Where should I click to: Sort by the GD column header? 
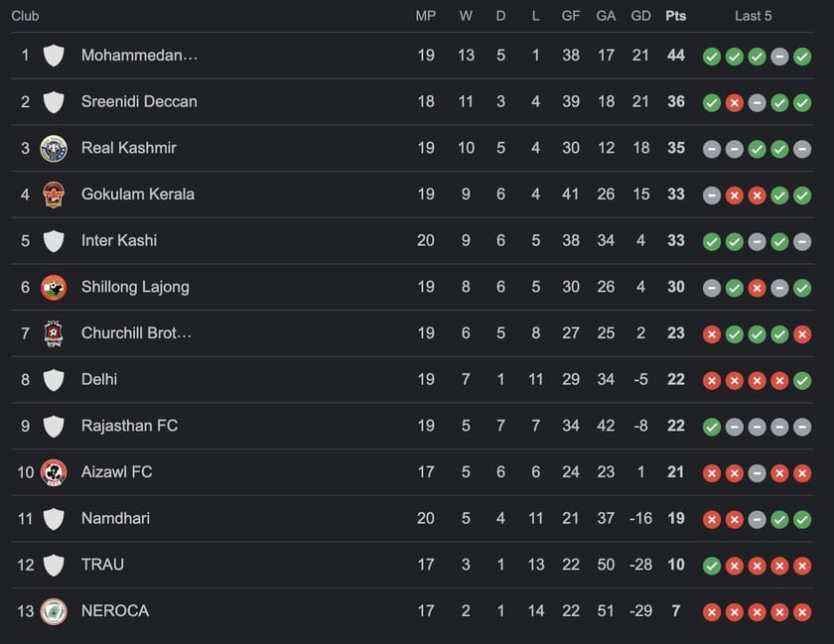[x=641, y=15]
